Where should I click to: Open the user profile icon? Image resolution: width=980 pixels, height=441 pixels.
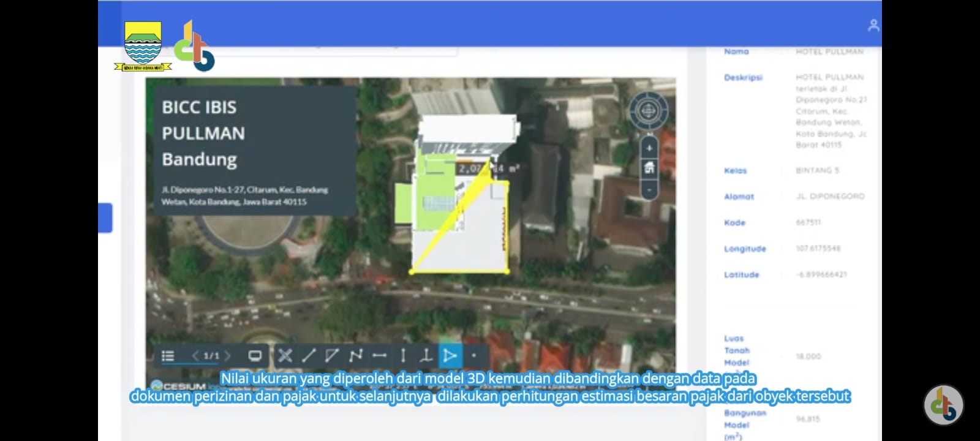click(873, 25)
